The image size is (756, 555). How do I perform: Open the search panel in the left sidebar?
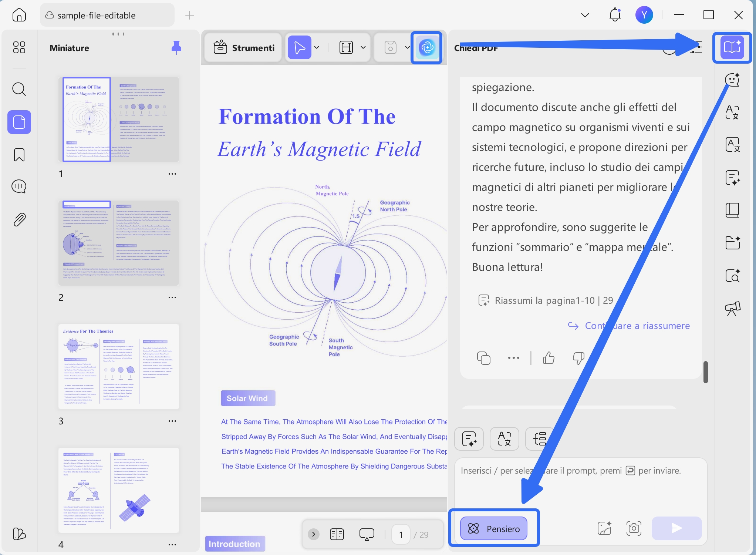tap(19, 89)
